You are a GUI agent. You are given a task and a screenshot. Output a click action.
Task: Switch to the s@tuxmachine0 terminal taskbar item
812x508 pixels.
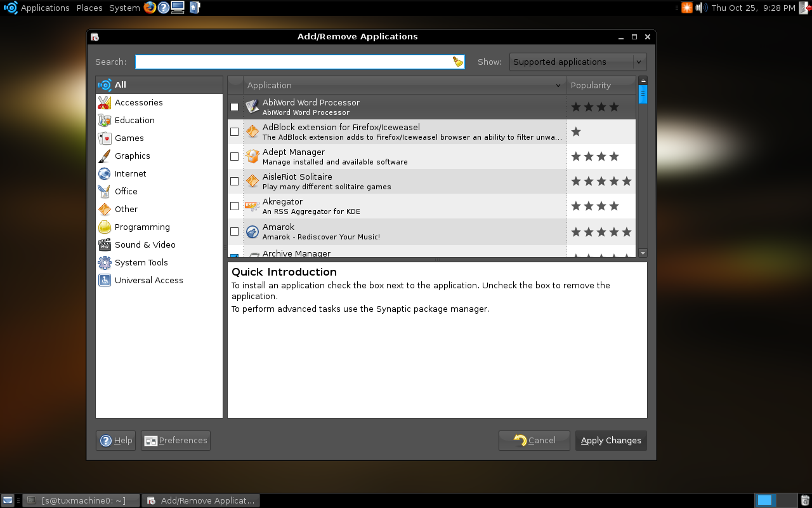(81, 500)
